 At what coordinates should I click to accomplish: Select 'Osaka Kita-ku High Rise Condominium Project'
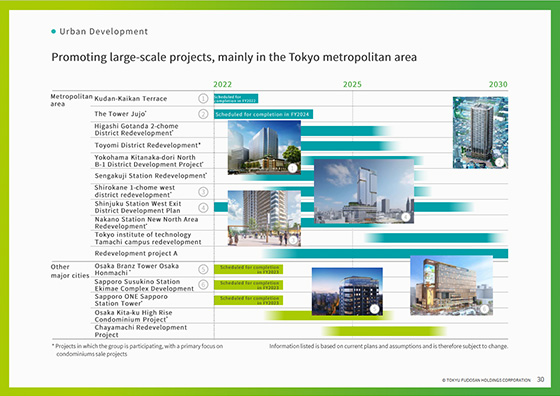click(134, 316)
